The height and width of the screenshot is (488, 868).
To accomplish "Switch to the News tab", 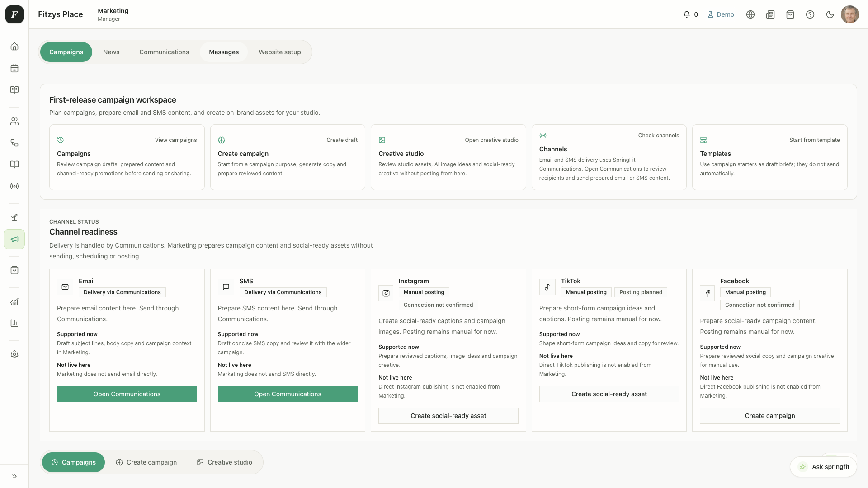I will pos(111,52).
